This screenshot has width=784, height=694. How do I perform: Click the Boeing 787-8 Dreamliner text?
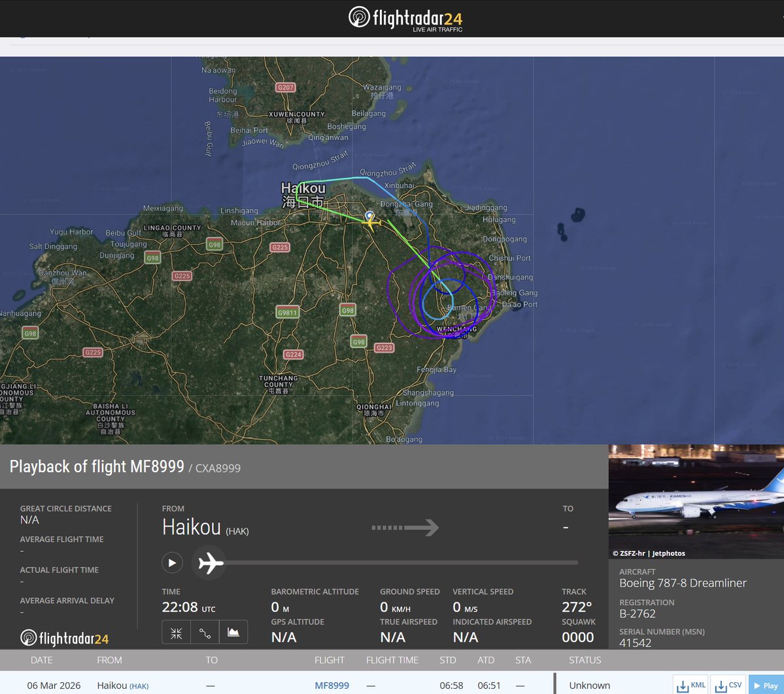click(683, 583)
